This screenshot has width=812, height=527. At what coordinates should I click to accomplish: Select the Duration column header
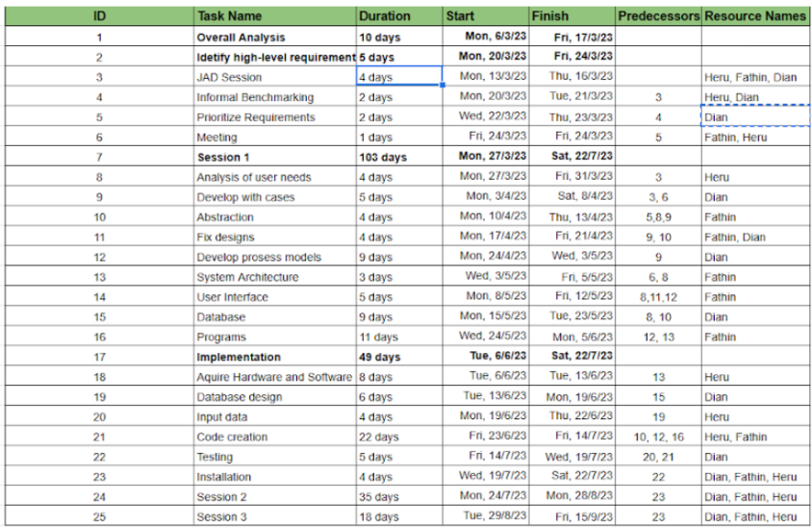pyautogui.click(x=399, y=16)
